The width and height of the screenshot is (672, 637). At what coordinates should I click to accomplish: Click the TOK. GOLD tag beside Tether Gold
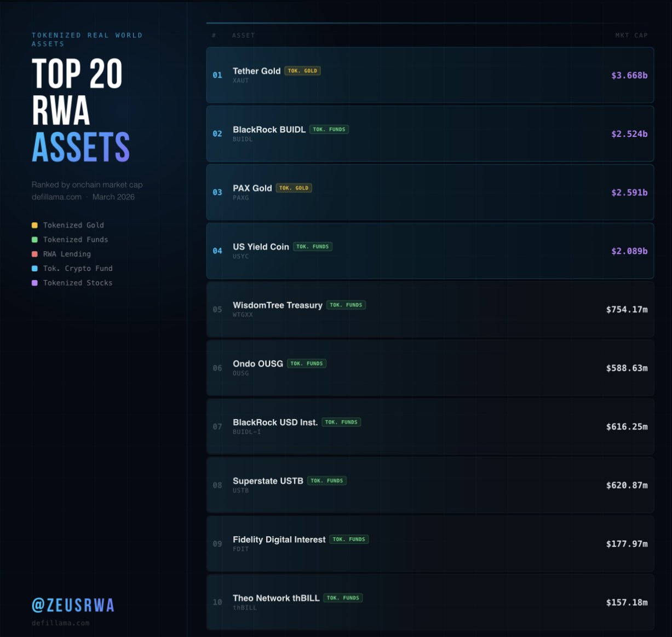302,71
